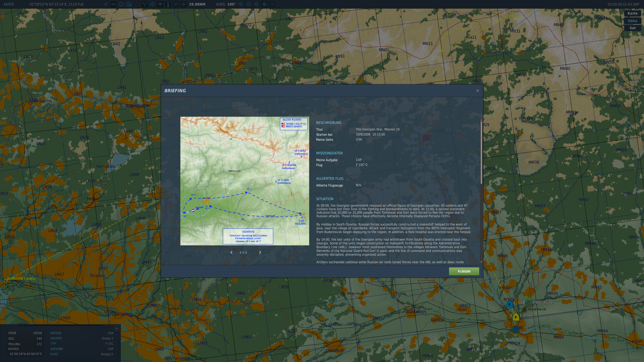Screen dimensions: 644x362
Task: Click the EWR 1113 unit label
Action: (x=543, y=302)
